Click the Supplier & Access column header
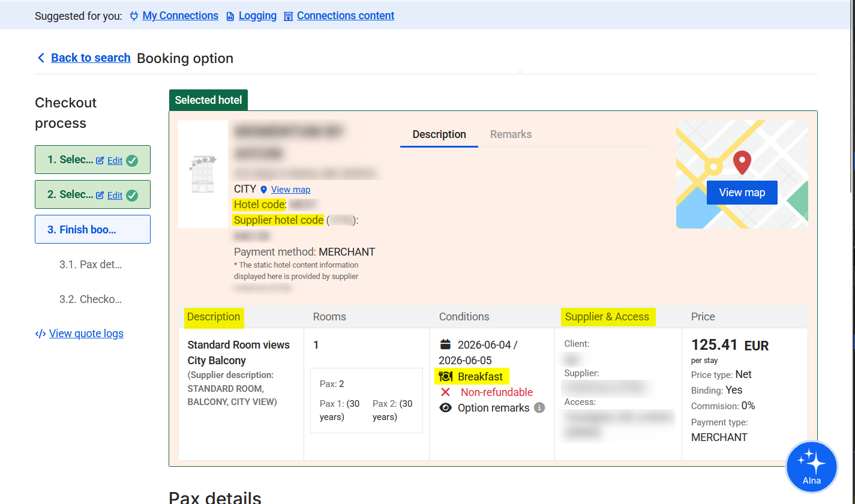 (x=607, y=317)
